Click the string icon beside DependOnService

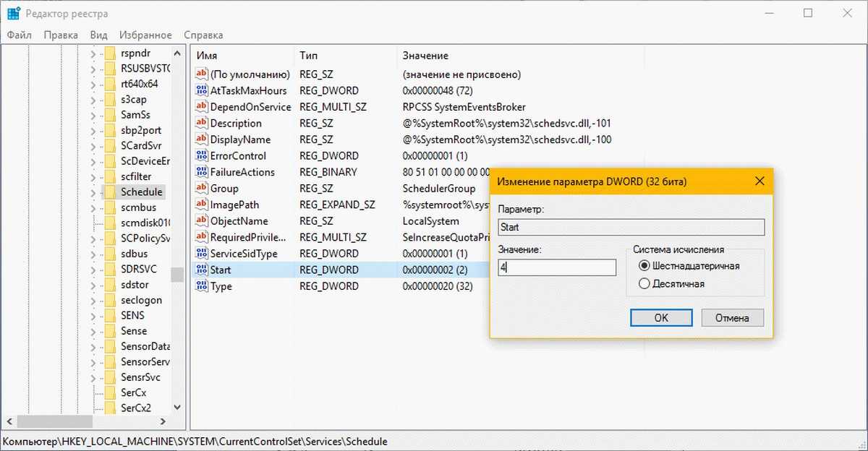click(x=201, y=107)
